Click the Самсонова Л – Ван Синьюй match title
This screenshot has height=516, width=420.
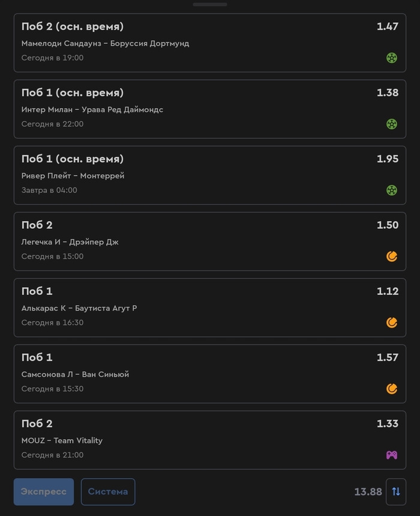coord(75,374)
